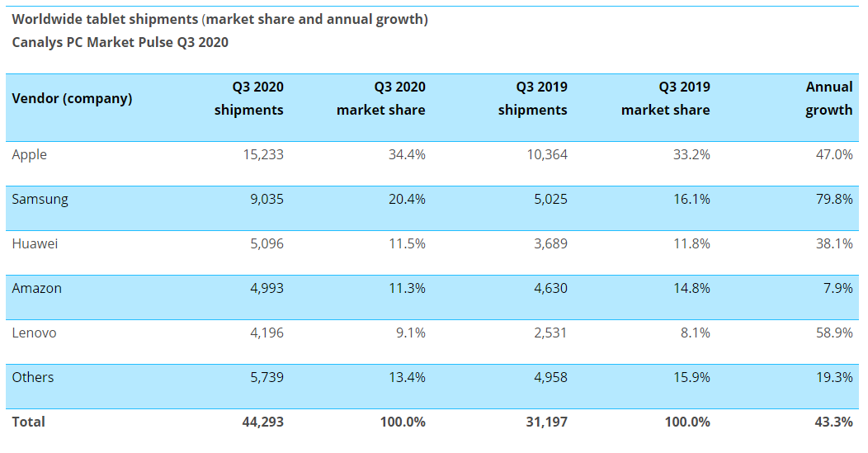Click the total annual growth 43.3%
The height and width of the screenshot is (453, 868).
click(x=833, y=422)
